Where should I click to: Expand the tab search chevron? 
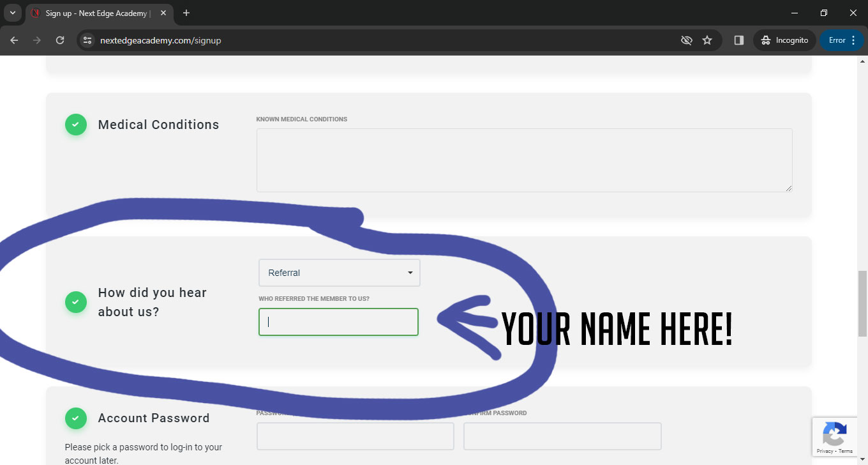click(x=13, y=13)
